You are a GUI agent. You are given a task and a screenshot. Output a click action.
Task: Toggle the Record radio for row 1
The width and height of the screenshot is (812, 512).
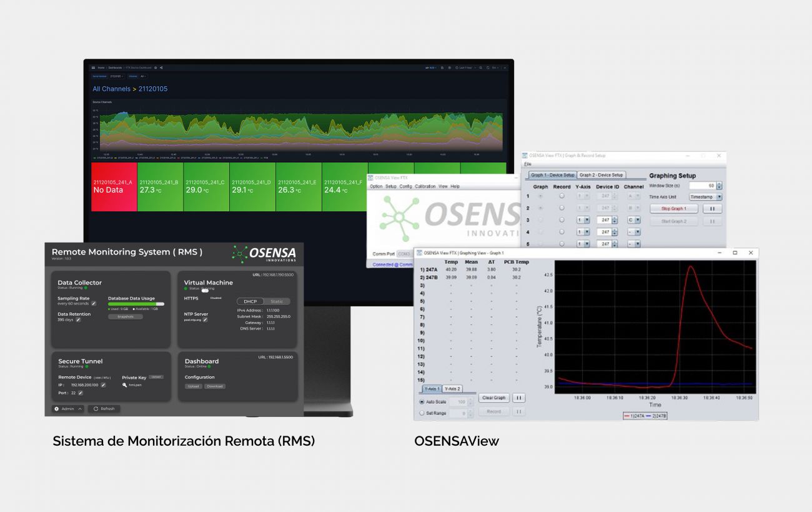562,196
